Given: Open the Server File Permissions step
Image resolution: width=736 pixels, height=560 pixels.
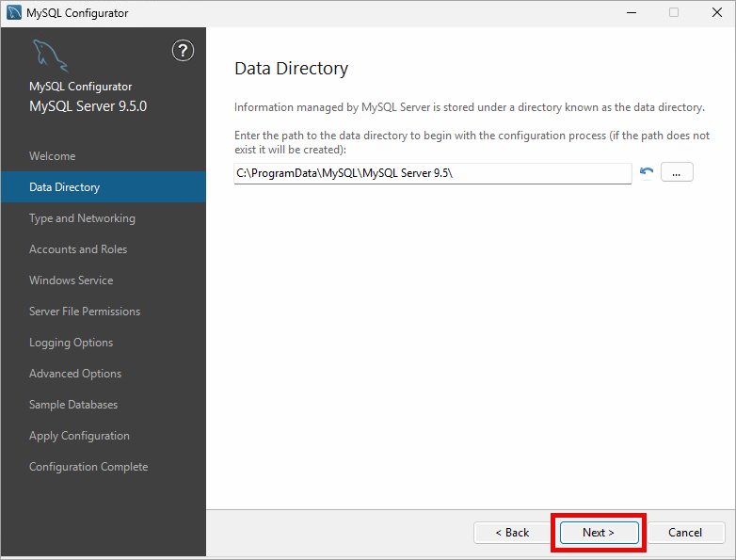Looking at the screenshot, I should 85,312.
